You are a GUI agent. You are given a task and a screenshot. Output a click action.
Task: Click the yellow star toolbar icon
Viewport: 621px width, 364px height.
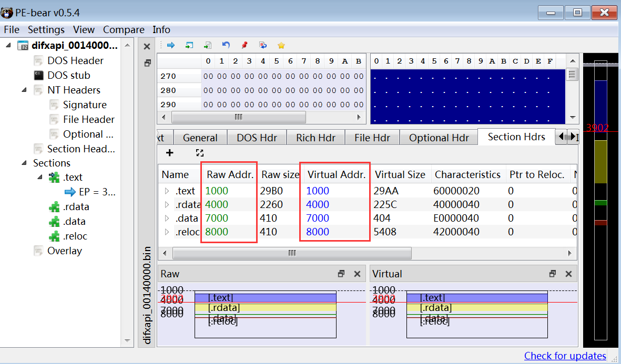pos(281,46)
